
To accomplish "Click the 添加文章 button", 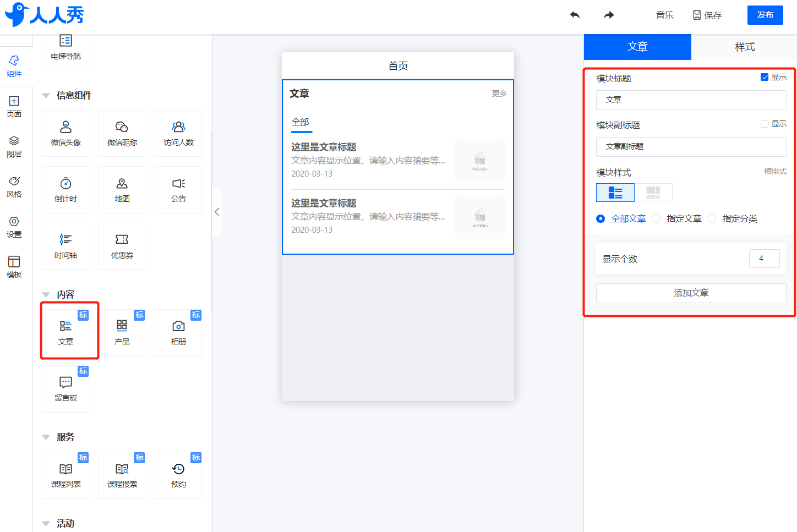I will [x=691, y=293].
